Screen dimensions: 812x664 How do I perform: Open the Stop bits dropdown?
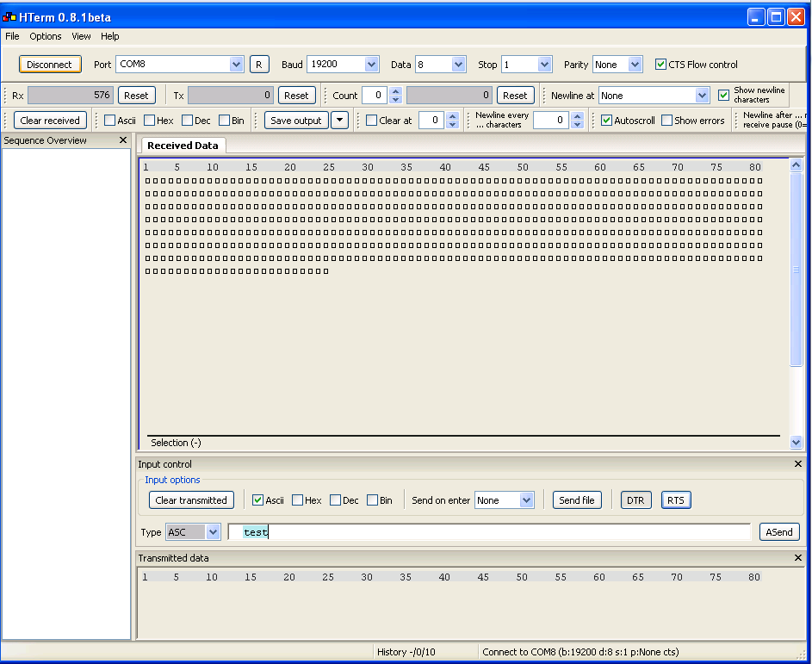[x=544, y=65]
